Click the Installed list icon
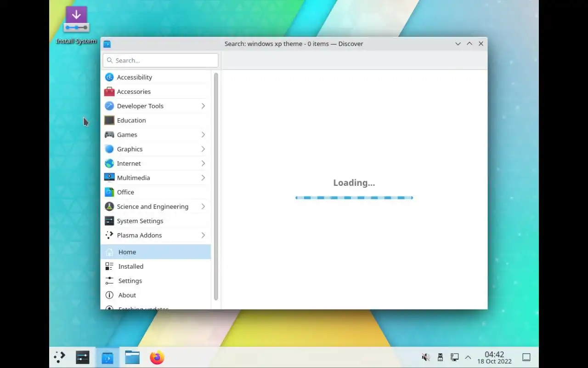This screenshot has height=368, width=588. pyautogui.click(x=109, y=266)
